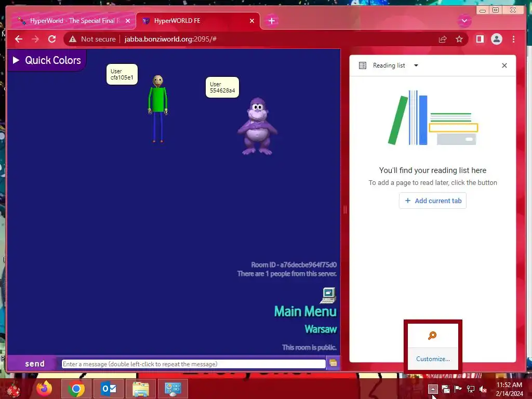
Task: Go back to the previous page
Action: [x=19, y=39]
